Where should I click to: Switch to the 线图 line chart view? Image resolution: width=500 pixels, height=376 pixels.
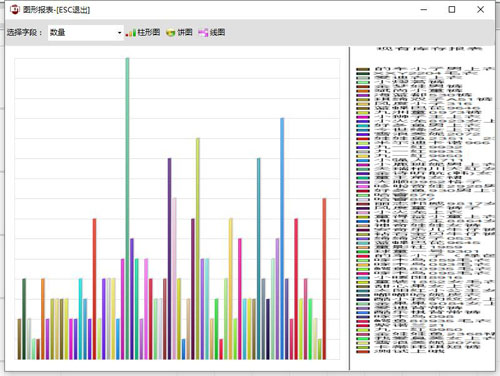pos(212,32)
